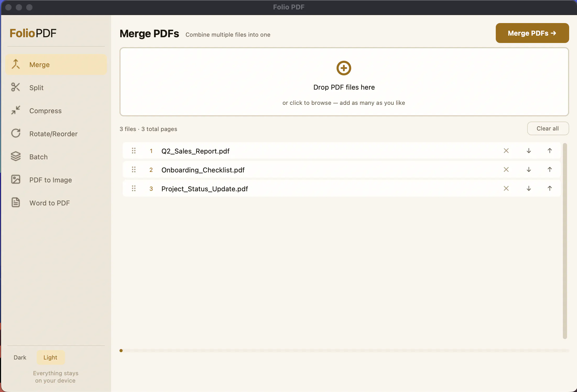Move Project_Status_Update.pdf up with arrow
Image resolution: width=577 pixels, height=392 pixels.
pyautogui.click(x=550, y=188)
